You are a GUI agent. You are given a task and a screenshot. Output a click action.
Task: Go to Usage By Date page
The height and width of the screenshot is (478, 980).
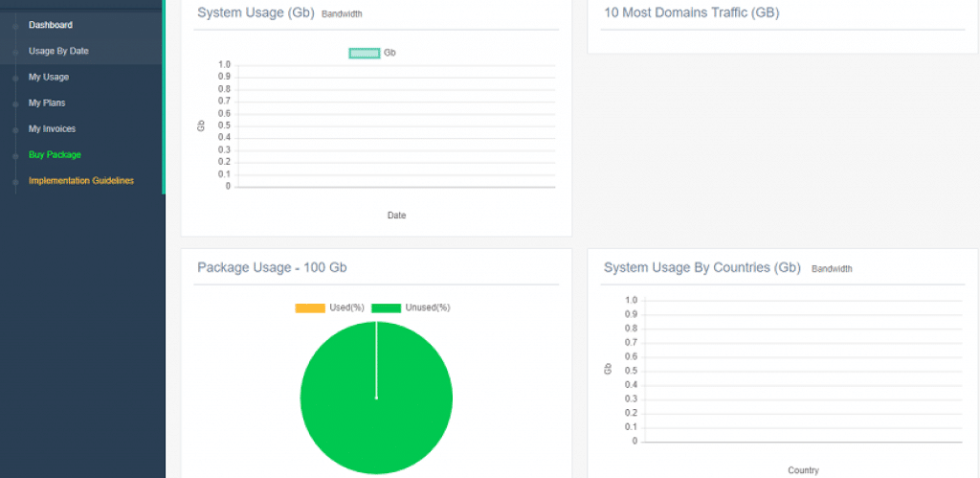tap(58, 52)
